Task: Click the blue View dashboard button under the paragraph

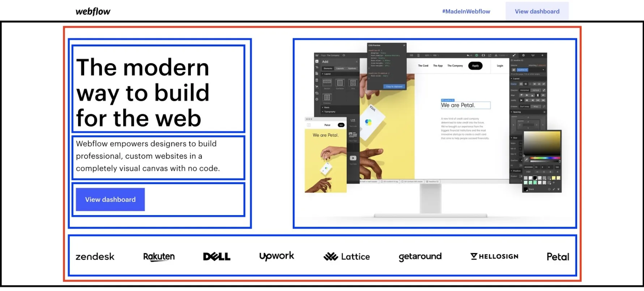Action: click(x=110, y=200)
